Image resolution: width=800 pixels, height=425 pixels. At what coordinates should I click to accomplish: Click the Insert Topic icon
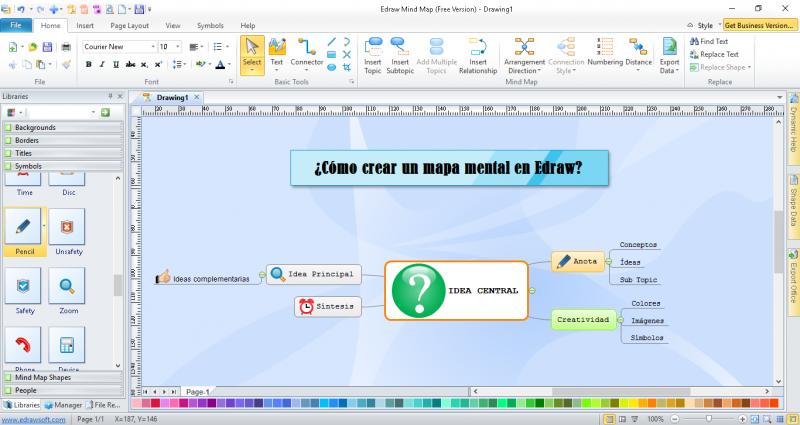point(373,54)
